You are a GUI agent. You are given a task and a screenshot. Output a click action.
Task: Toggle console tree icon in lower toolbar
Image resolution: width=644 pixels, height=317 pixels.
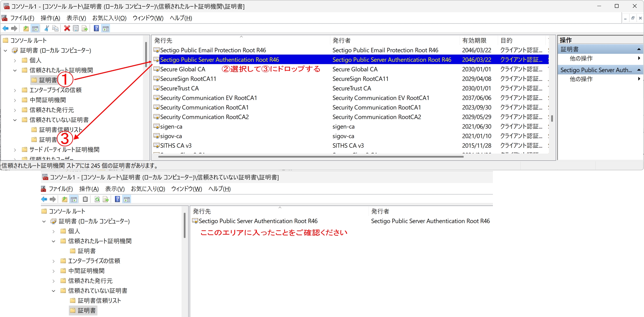(x=74, y=199)
